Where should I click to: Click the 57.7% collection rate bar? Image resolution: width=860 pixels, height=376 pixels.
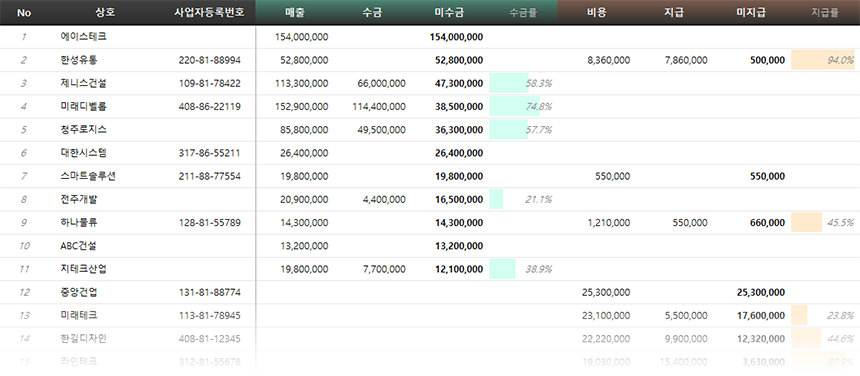pos(508,130)
